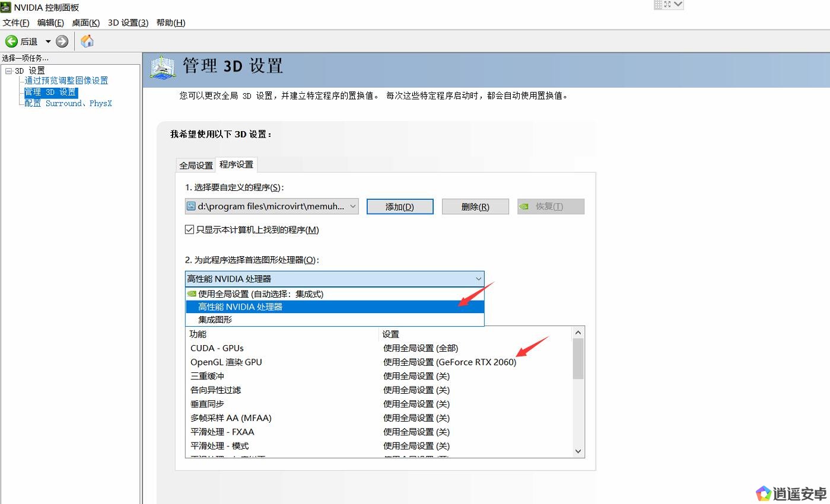Click the NVIDIA Control Panel title icon

pos(6,7)
